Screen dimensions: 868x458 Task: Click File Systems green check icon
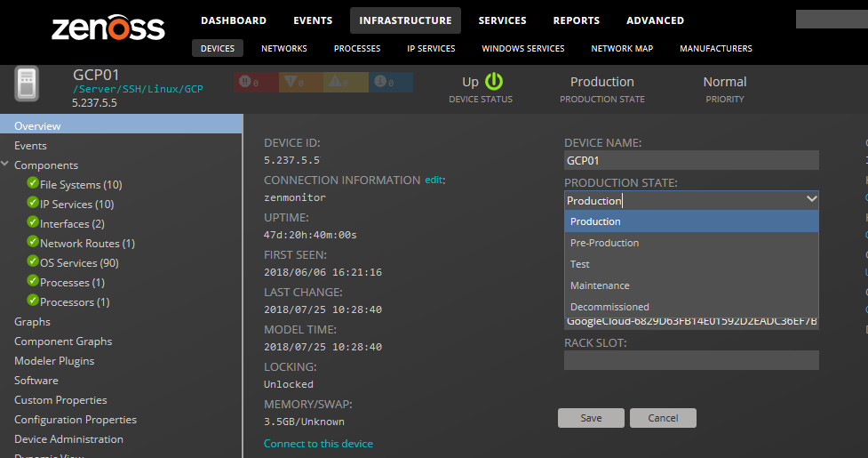(33, 183)
